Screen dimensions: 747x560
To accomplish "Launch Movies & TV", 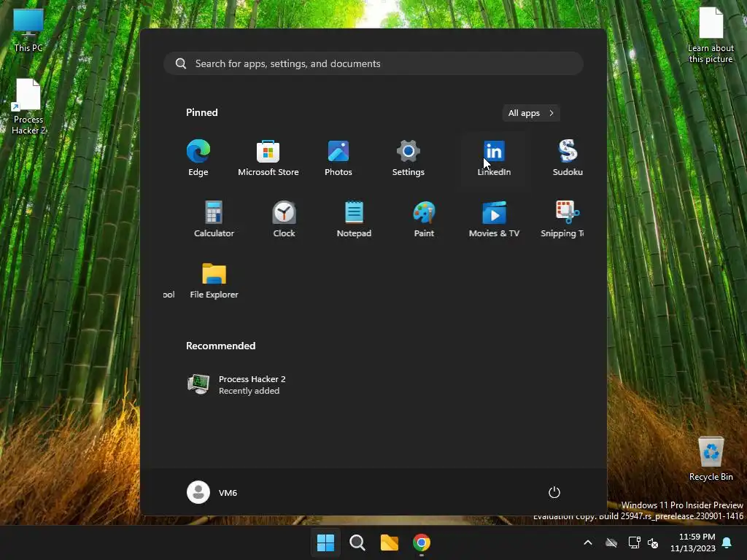I will point(494,219).
